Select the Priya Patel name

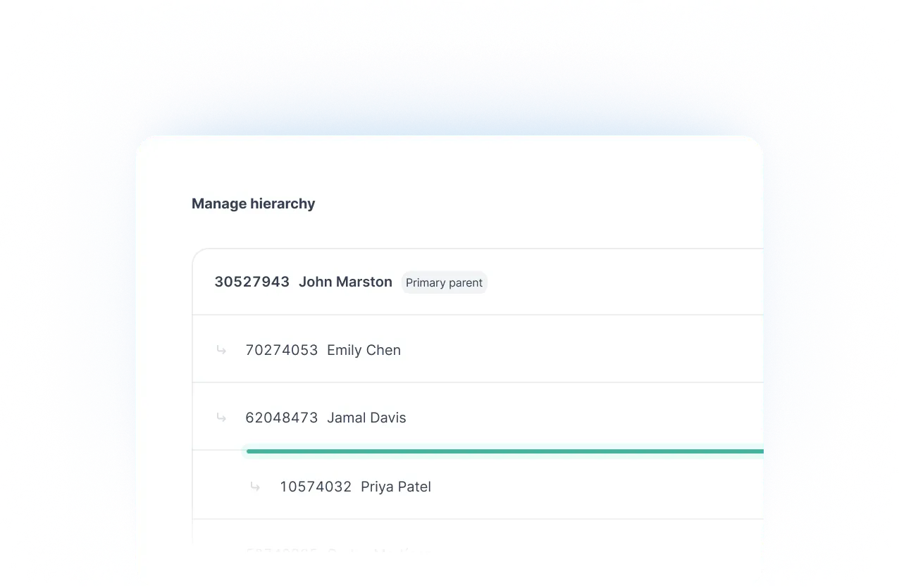click(x=395, y=487)
